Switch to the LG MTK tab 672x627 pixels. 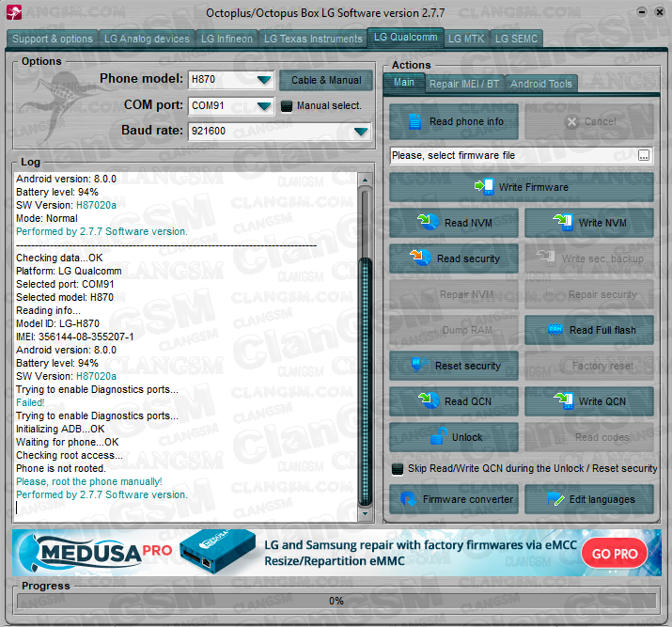tap(466, 39)
